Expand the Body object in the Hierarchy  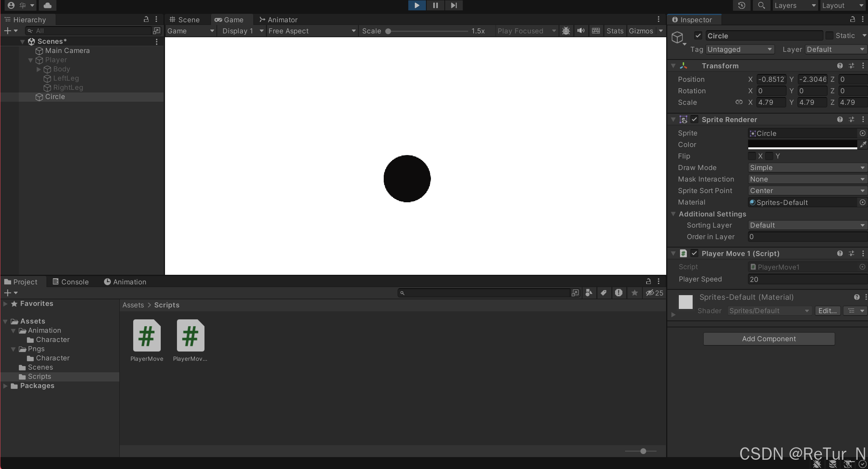pyautogui.click(x=38, y=69)
